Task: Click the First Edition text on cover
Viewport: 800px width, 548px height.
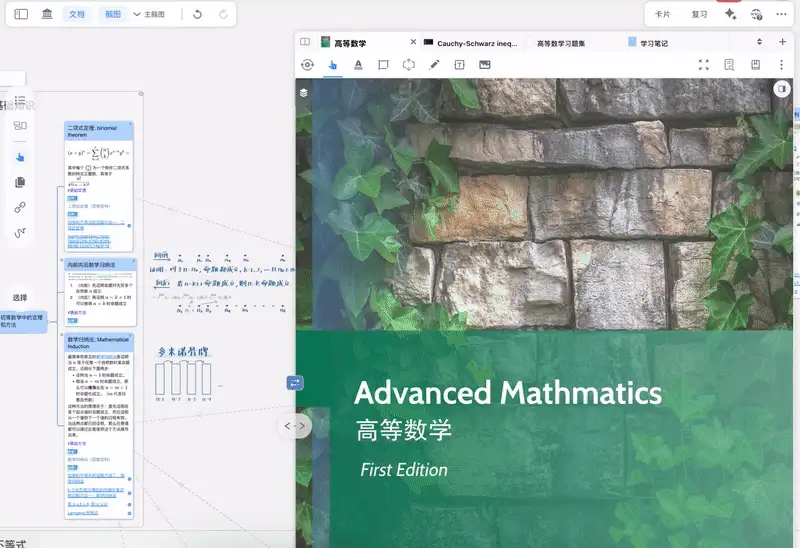Action: (404, 470)
